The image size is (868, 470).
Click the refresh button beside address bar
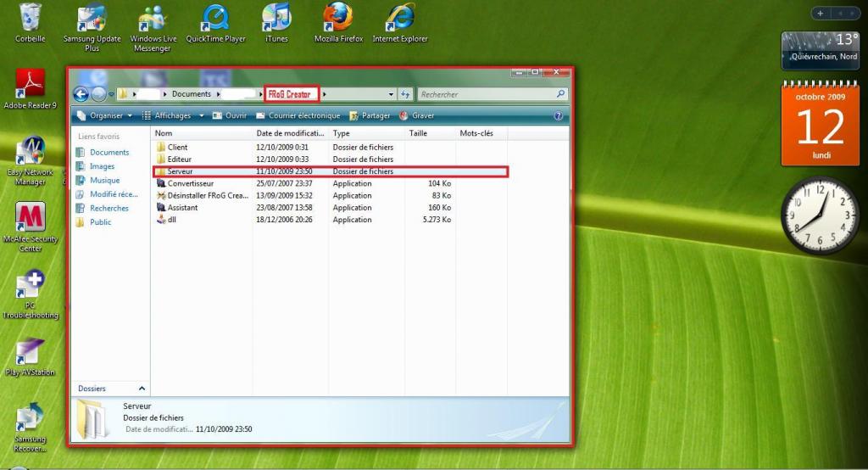point(405,94)
